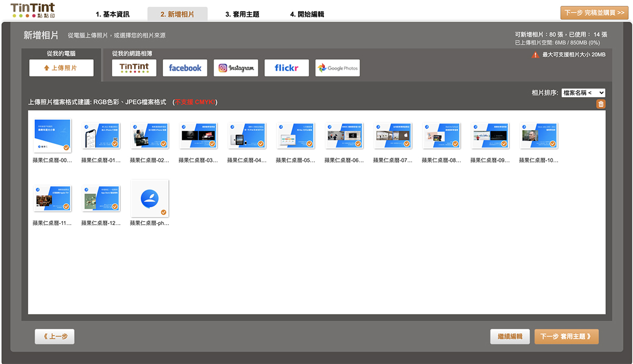Image resolution: width=633 pixels, height=364 pixels.
Task: Click 最大可支援相片大小 20MB text
Action: (574, 55)
